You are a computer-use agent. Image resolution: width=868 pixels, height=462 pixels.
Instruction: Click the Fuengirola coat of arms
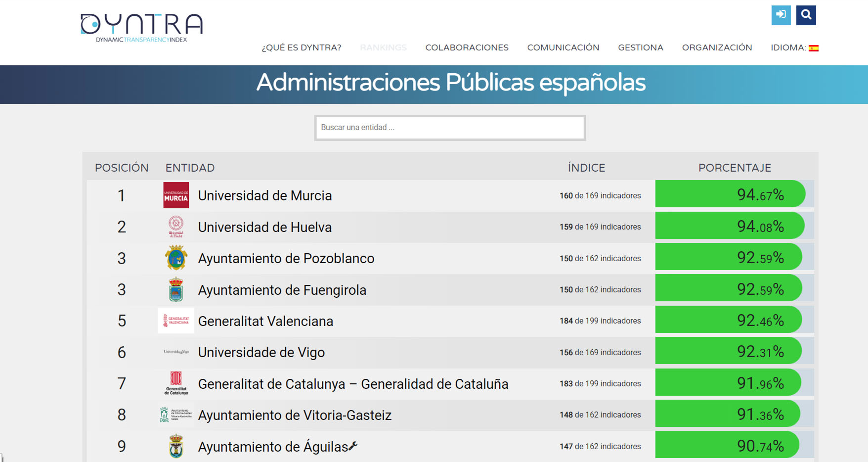176,289
